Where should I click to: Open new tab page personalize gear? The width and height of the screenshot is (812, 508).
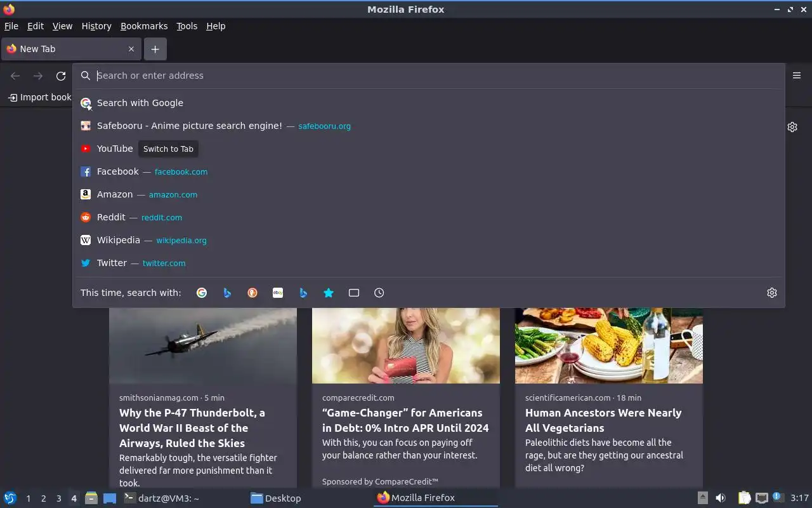pos(792,127)
